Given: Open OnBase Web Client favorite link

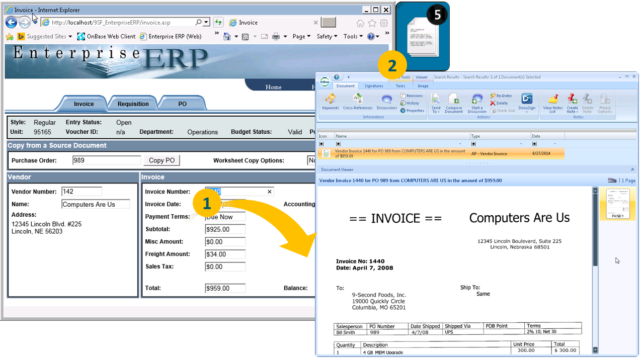Looking at the screenshot, I should tap(106, 36).
